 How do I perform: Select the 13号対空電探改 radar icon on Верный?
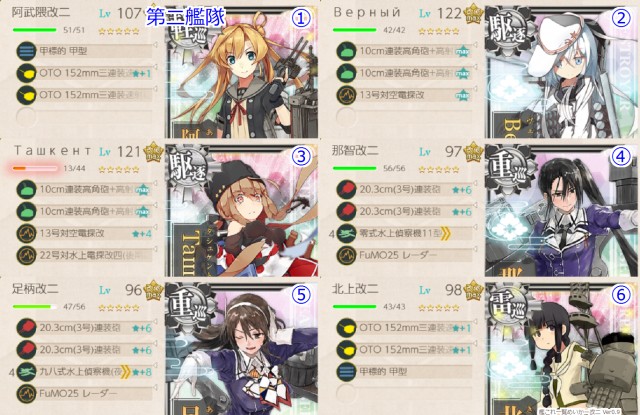346,95
